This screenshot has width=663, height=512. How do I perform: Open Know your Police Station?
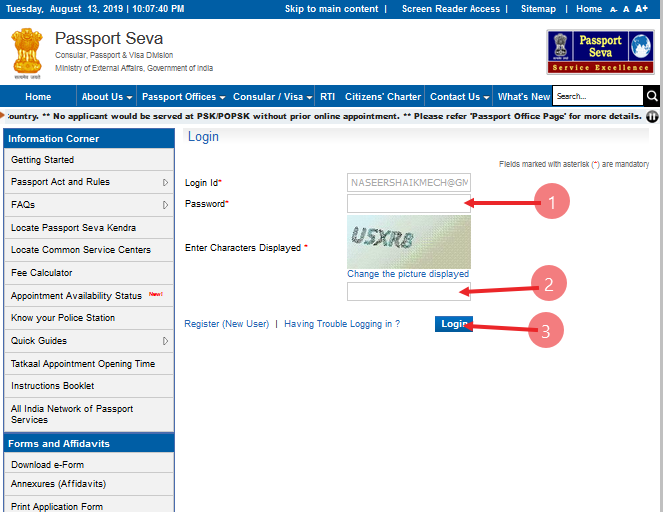[89, 318]
